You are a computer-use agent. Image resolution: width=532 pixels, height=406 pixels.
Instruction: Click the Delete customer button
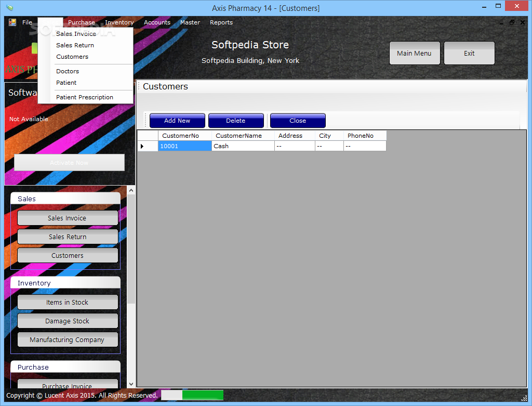236,121
